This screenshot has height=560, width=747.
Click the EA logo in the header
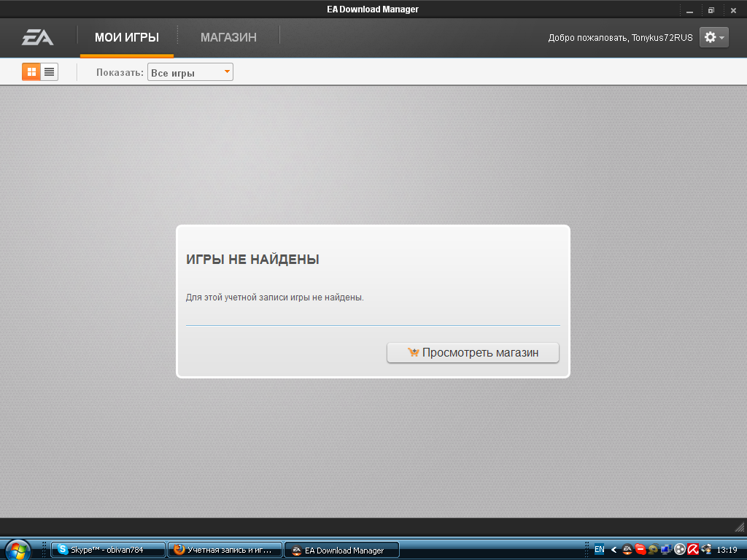point(38,37)
